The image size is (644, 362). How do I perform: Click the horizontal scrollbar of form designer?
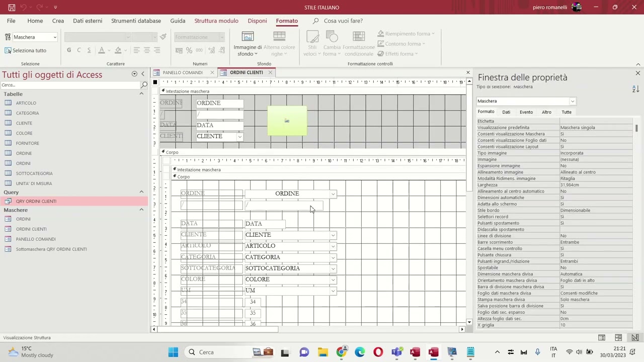(307, 329)
